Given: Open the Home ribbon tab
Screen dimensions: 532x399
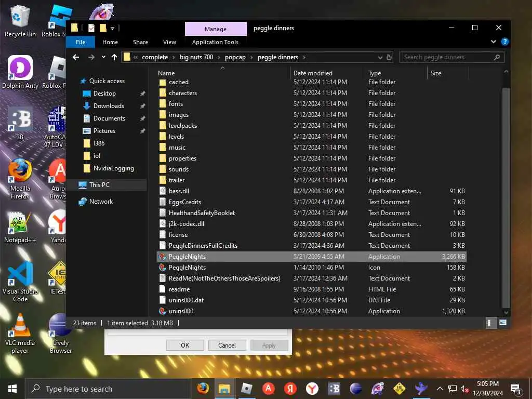Looking at the screenshot, I should pos(110,42).
